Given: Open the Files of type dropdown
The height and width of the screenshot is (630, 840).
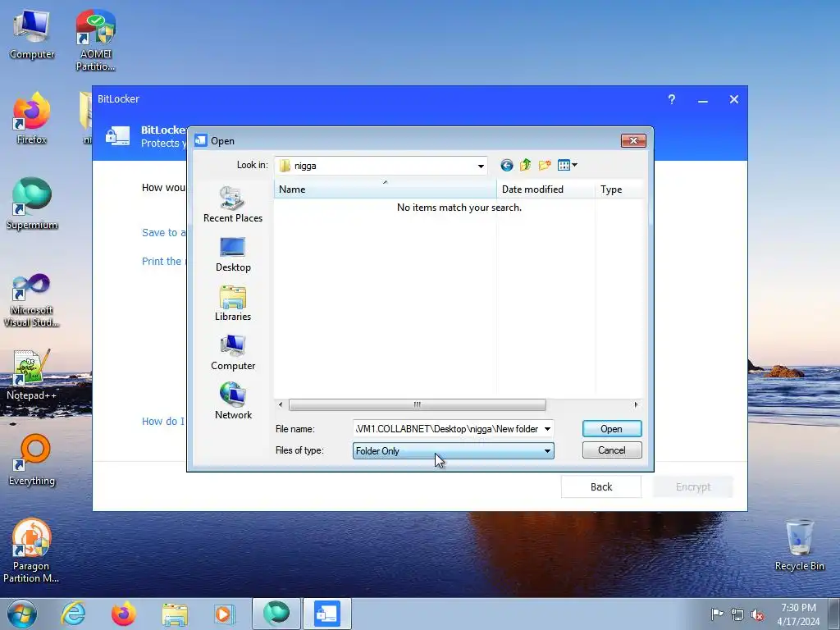Looking at the screenshot, I should click(x=453, y=451).
